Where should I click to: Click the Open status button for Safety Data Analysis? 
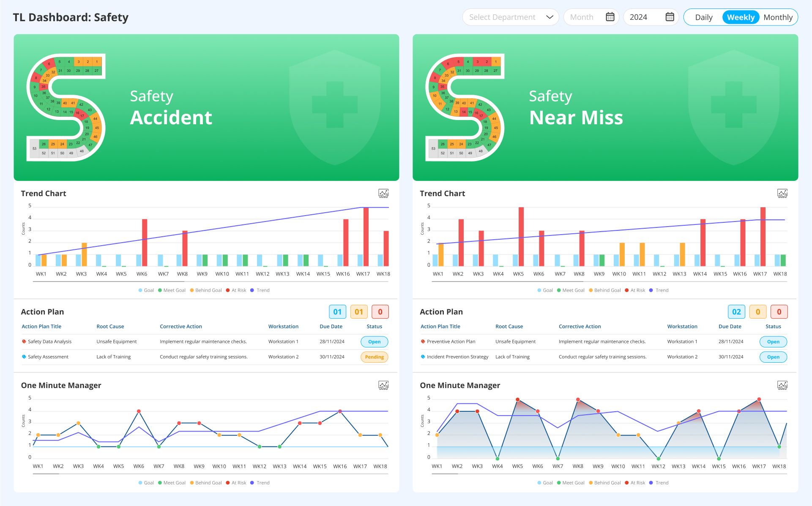pyautogui.click(x=374, y=342)
